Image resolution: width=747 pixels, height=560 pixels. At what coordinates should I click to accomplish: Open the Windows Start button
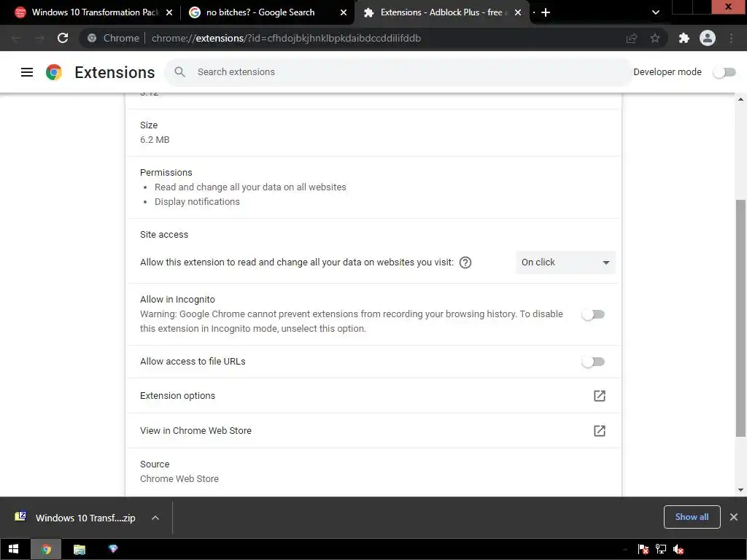coord(13,549)
